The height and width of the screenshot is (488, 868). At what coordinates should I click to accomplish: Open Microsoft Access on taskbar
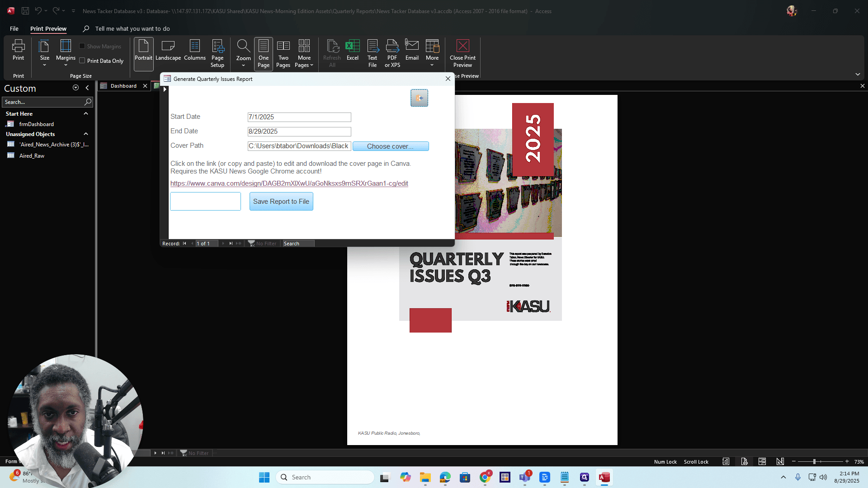click(x=604, y=477)
